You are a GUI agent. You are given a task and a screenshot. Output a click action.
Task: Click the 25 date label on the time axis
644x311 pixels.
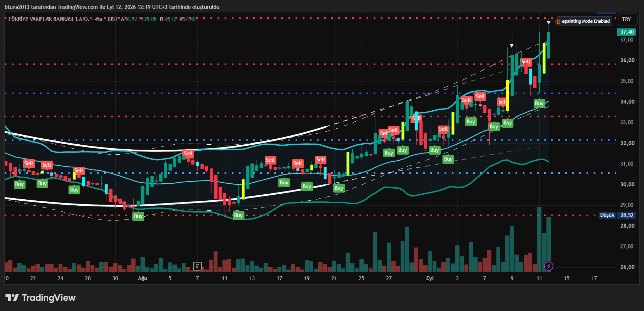(361, 278)
